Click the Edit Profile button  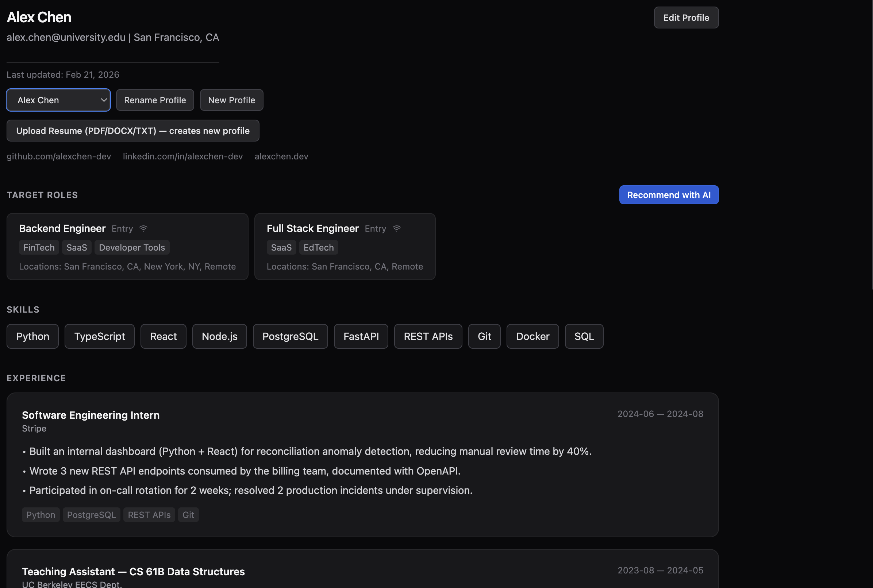click(x=686, y=18)
